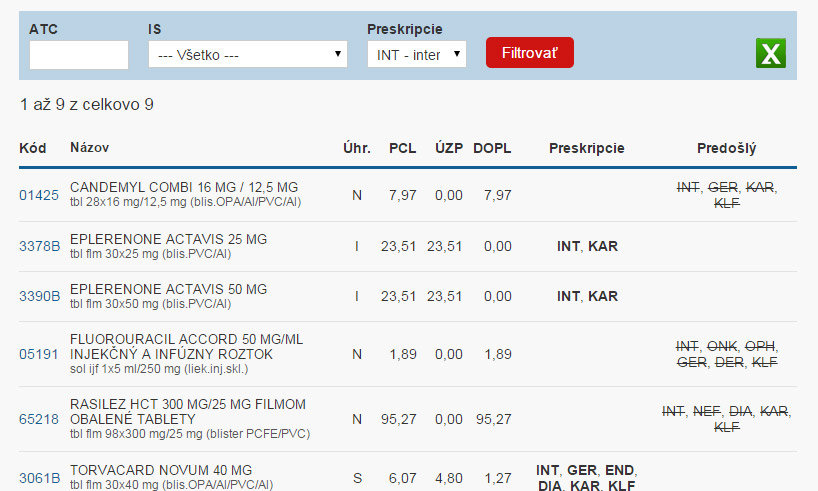Open drug code 3390B link
The height and width of the screenshot is (491, 818).
point(40,296)
